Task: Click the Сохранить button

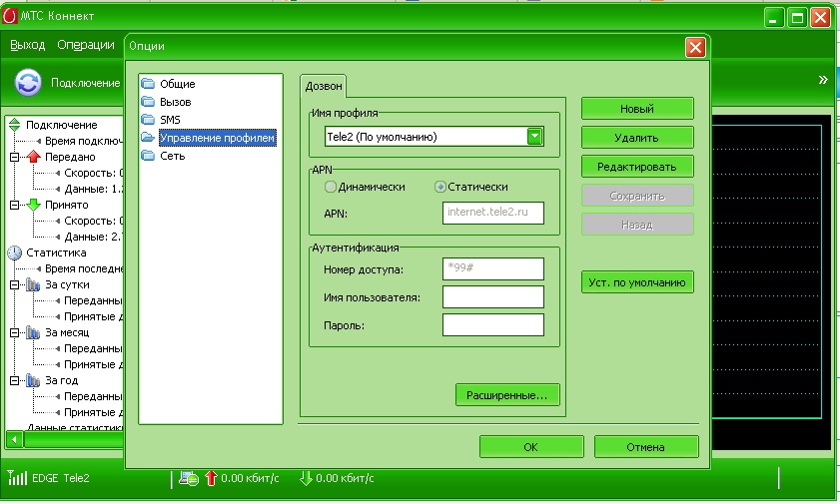Action: 637,196
